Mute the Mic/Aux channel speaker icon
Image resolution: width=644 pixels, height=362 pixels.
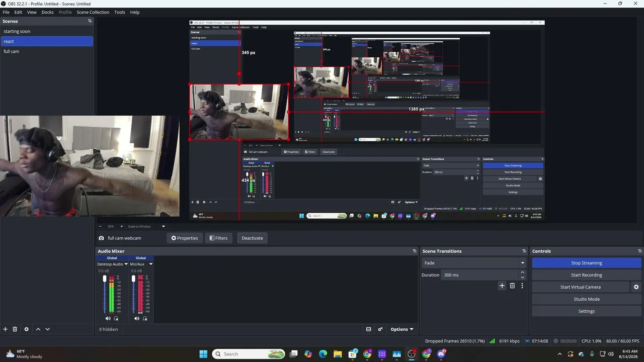[137, 318]
